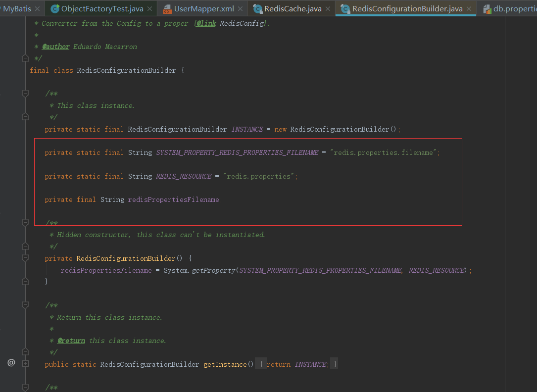Screen dimensions: 537x392
Task: Close the RedisConfigurationBuilder.java tab
Action: click(469, 8)
